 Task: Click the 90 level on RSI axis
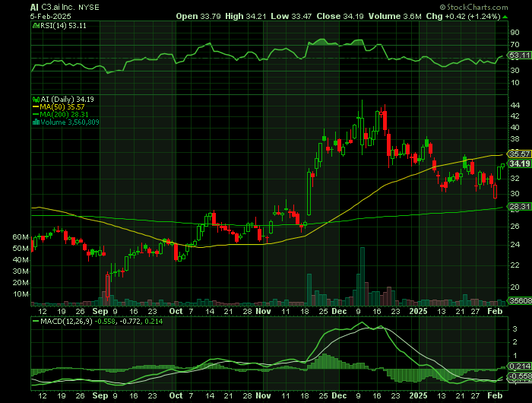515,32
